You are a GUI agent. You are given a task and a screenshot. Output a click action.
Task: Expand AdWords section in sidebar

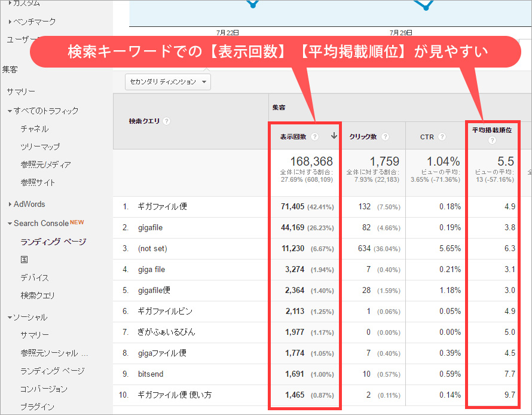pos(10,205)
